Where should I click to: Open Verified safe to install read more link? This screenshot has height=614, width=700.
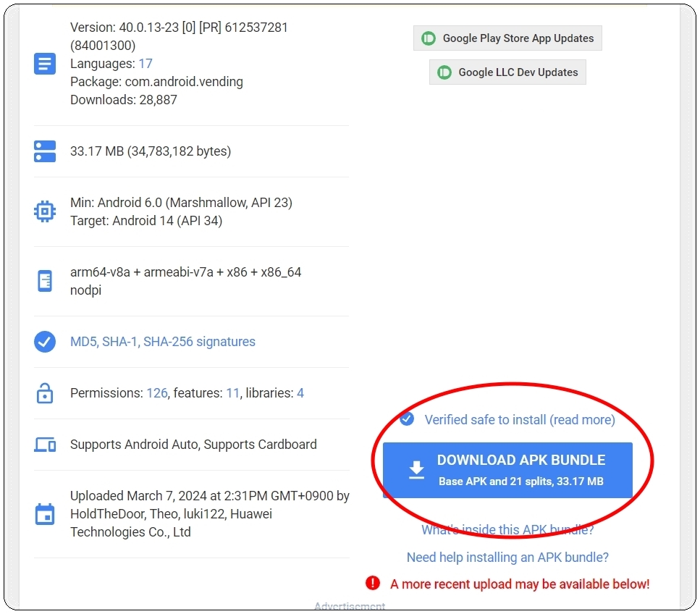click(x=520, y=420)
